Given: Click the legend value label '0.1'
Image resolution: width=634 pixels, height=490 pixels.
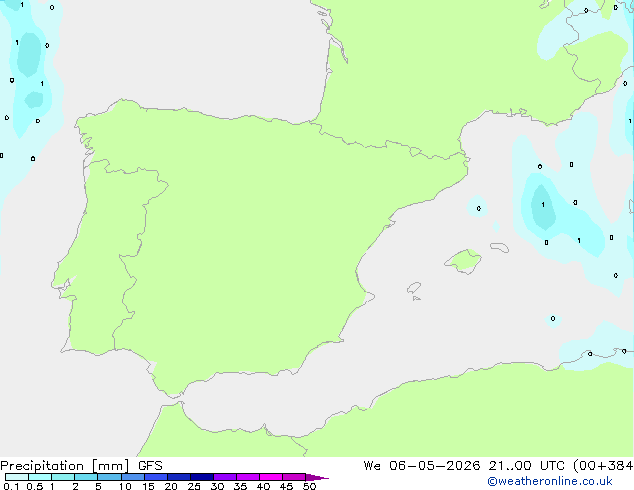Looking at the screenshot, I should 11,486.
